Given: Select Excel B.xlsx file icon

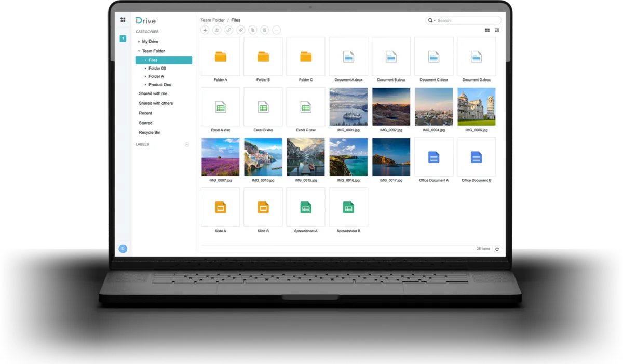Looking at the screenshot, I should tap(263, 107).
